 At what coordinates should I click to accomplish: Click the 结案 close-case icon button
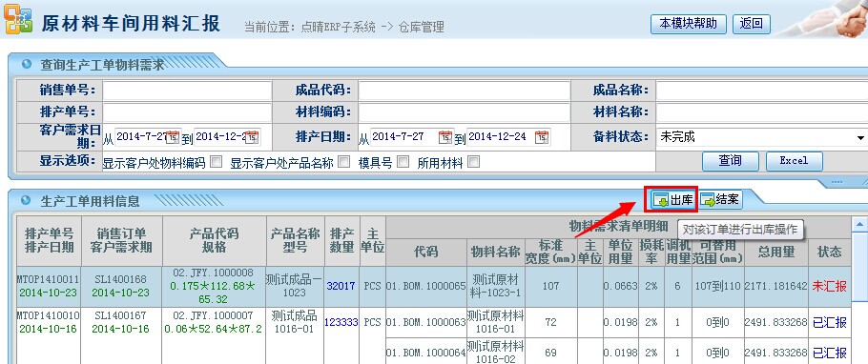coord(720,200)
